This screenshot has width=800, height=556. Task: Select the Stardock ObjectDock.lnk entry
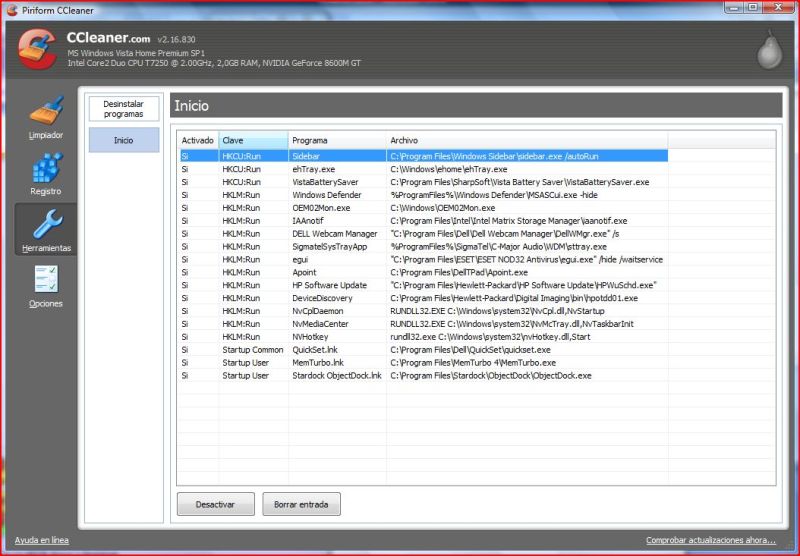tap(423, 375)
